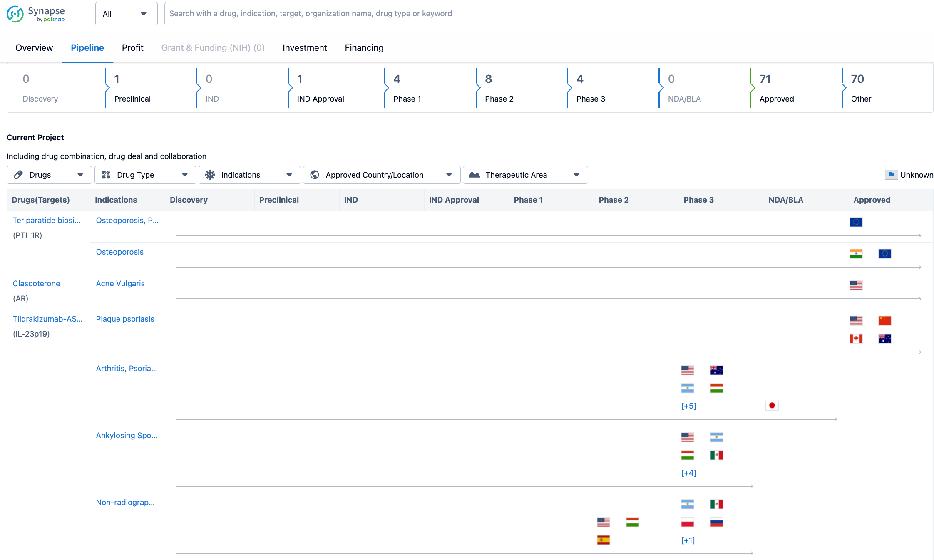Viewport: 934px width, 560px height.
Task: Click the US flag in Acne Vulgaris row
Action: [856, 285]
